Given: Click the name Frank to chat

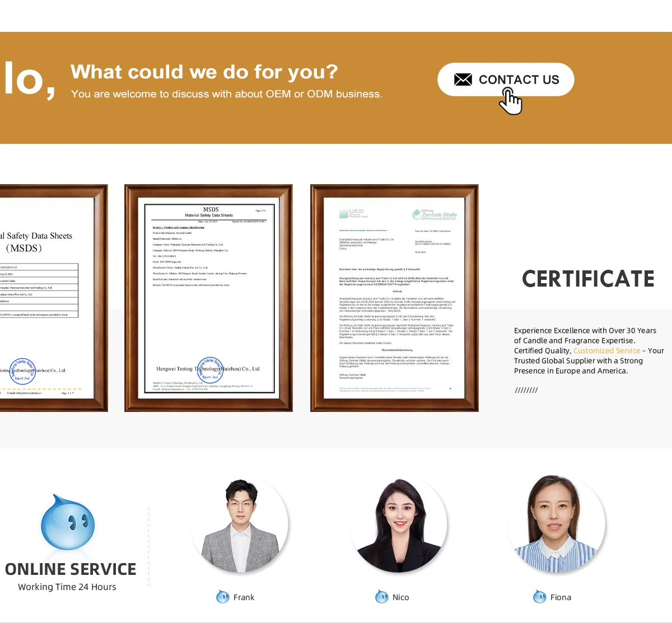Looking at the screenshot, I should click(x=244, y=597).
